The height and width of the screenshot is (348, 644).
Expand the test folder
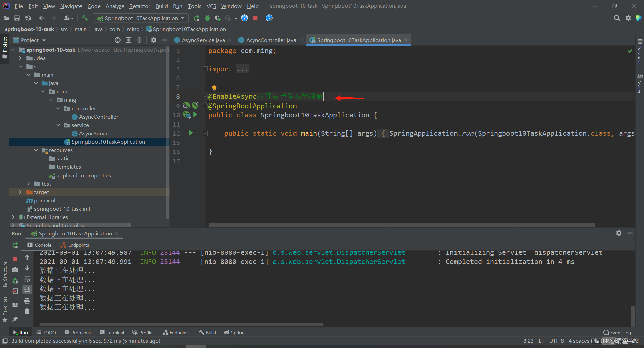[28, 184]
